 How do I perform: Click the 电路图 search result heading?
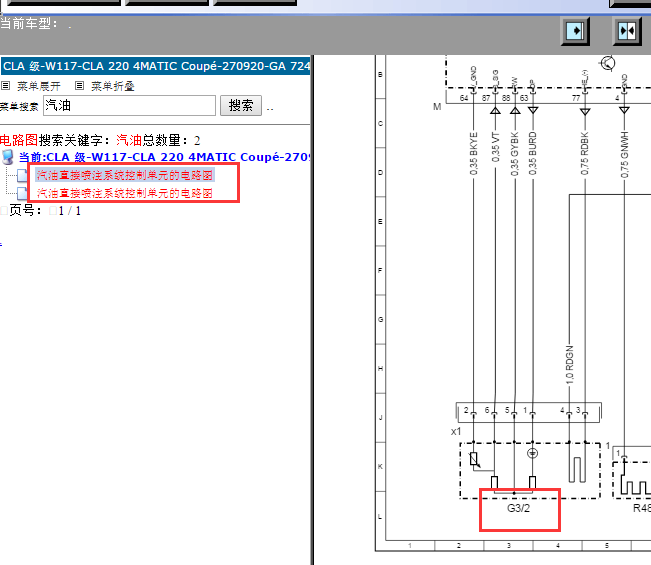tap(19, 140)
